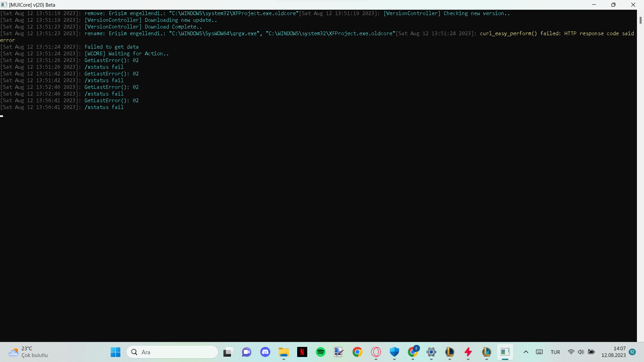Image resolution: width=644 pixels, height=362 pixels.
Task: Click '[WCORE] Waiting for Action..' log line
Action: 126,54
